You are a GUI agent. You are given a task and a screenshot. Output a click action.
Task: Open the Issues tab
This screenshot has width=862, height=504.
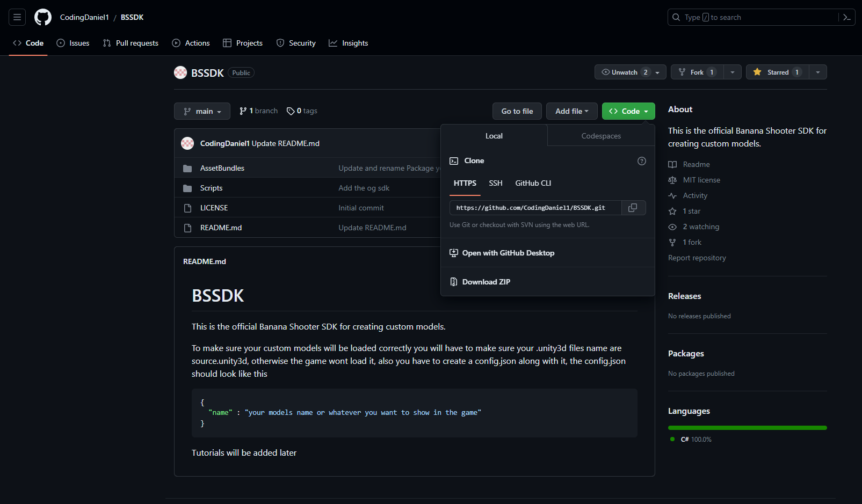pyautogui.click(x=73, y=43)
